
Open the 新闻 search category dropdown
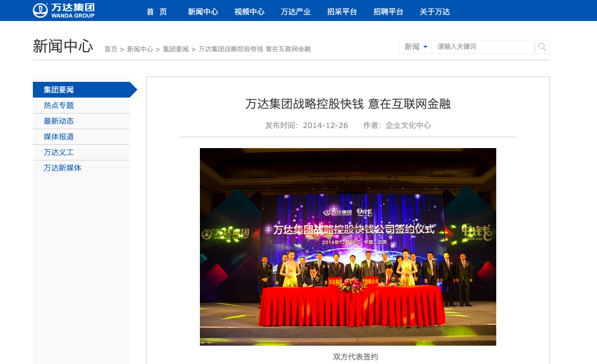415,47
